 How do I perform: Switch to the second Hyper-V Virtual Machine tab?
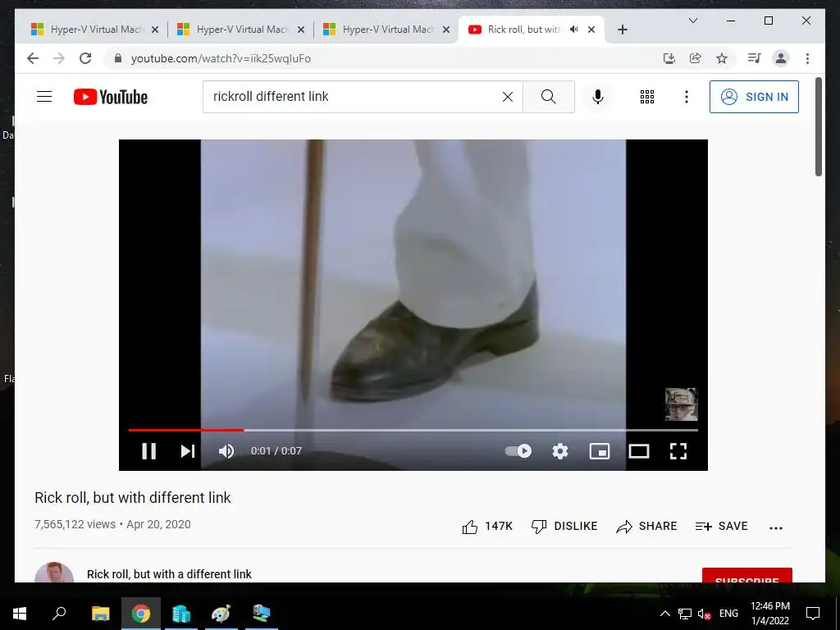(241, 30)
